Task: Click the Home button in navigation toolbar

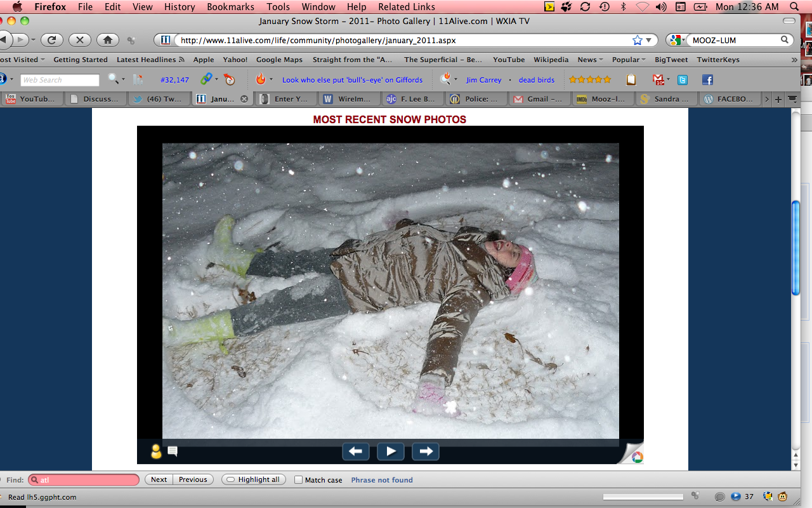Action: pyautogui.click(x=107, y=40)
